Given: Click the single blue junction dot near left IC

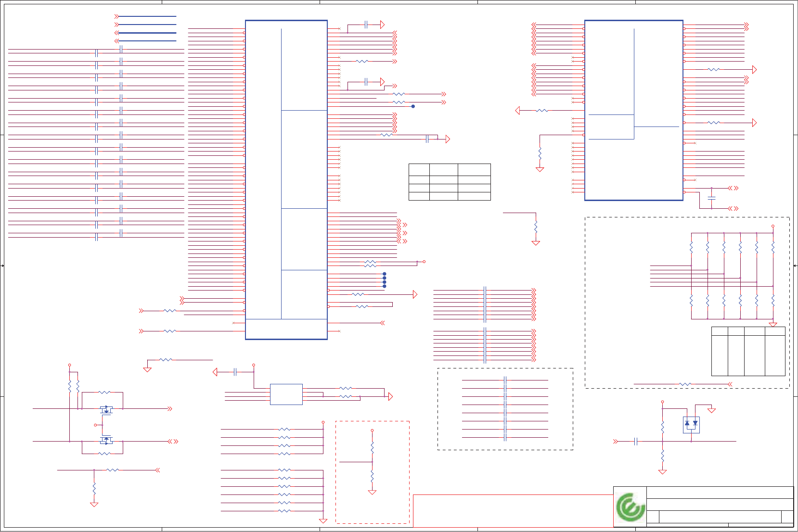Looking at the screenshot, I should tap(413, 106).
